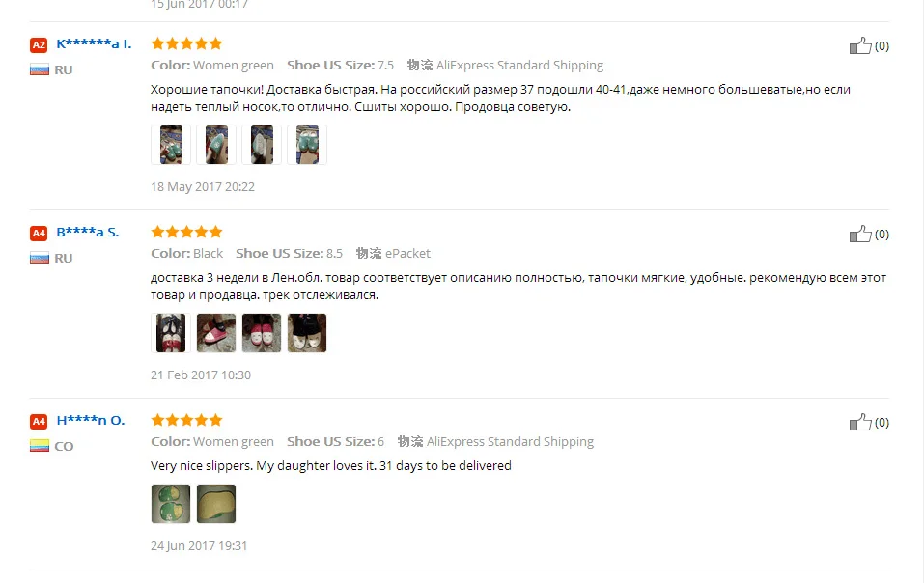The height and width of the screenshot is (583, 924).
Task: Open first green slipper photo in H****n's review
Action: click(x=171, y=504)
